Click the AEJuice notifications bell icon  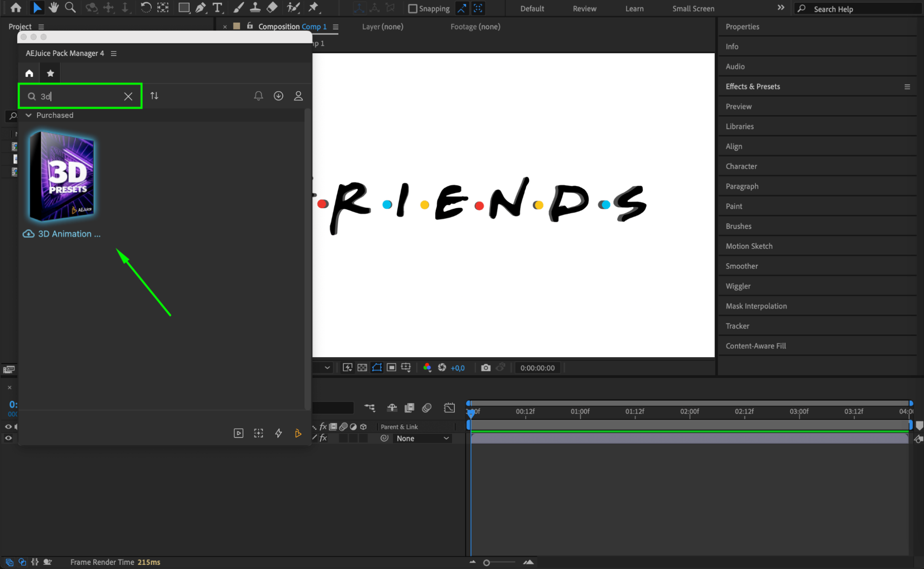pos(258,96)
